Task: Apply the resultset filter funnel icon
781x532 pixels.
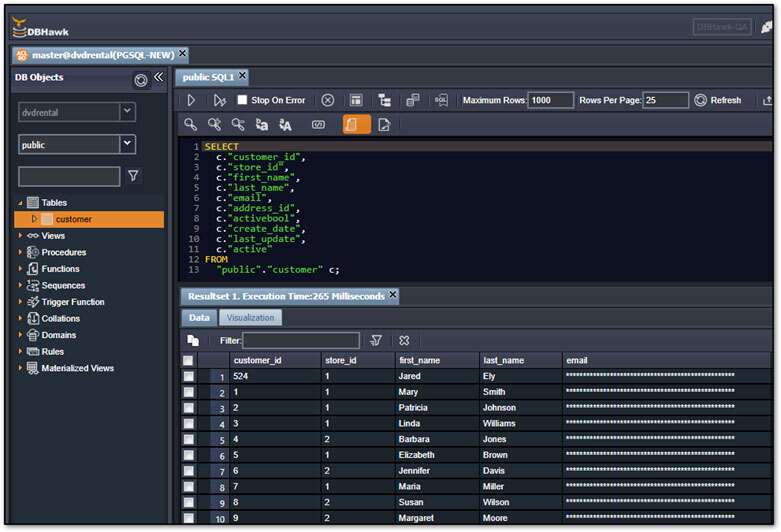Action: [376, 340]
